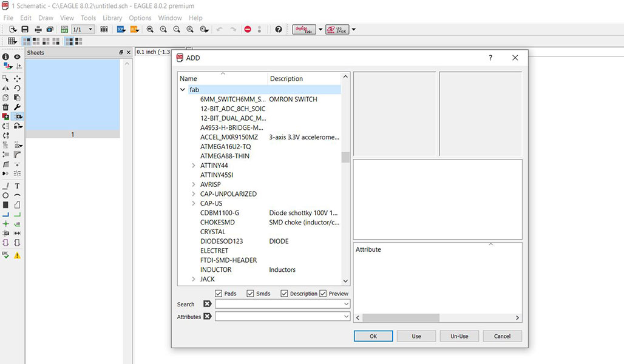Expand the JACK entry
624x364 pixels.
tap(194, 279)
